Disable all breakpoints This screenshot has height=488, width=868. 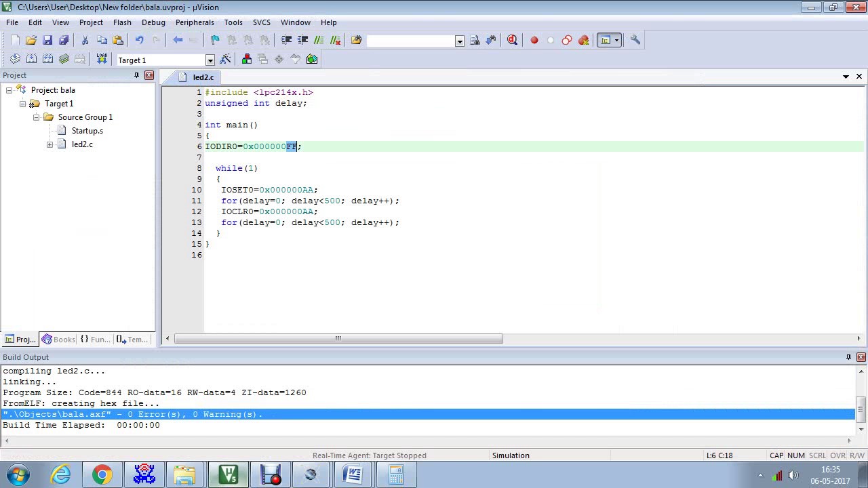pos(567,40)
